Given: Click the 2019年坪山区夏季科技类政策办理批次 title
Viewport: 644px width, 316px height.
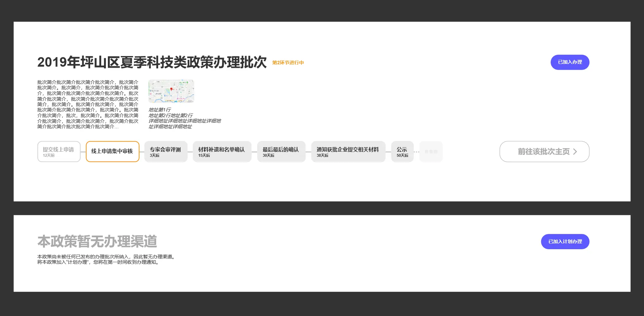Looking at the screenshot, I should coord(152,62).
